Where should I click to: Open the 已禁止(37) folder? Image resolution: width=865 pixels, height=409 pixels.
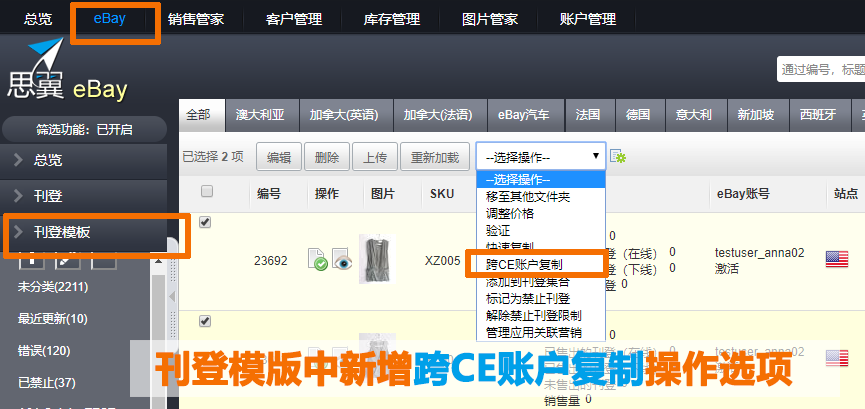coord(47,383)
